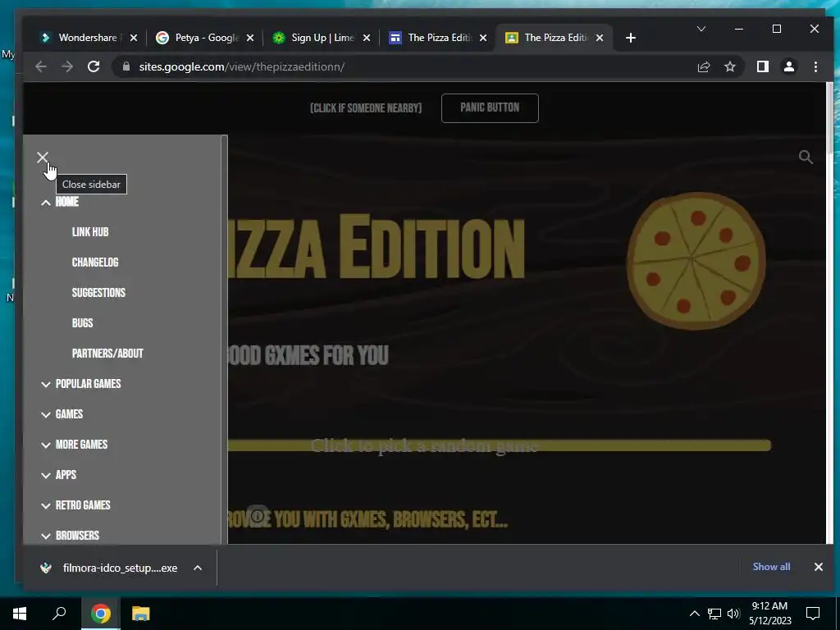Open the Link Hub page

pos(90,232)
